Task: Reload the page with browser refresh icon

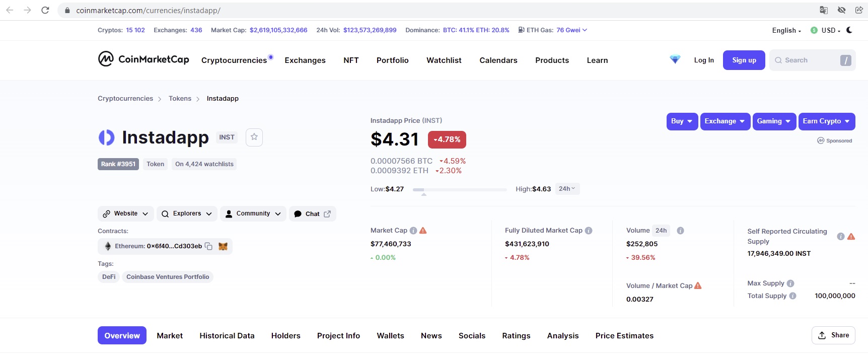Action: click(45, 10)
